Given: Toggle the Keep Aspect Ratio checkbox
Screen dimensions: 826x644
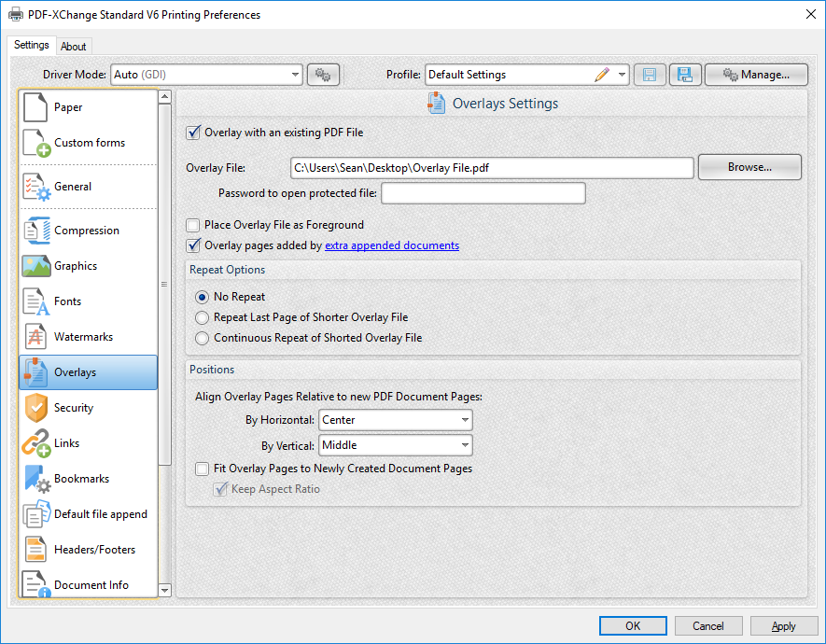Looking at the screenshot, I should (x=220, y=489).
